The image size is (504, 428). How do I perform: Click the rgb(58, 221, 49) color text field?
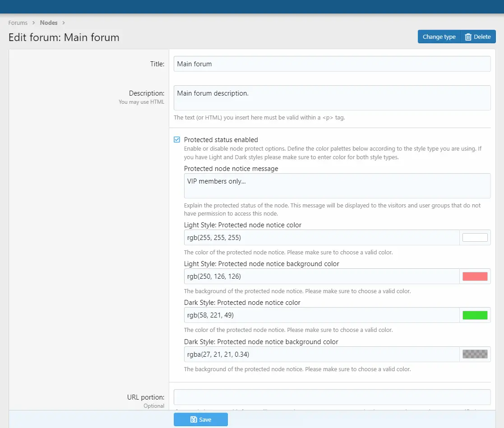321,315
